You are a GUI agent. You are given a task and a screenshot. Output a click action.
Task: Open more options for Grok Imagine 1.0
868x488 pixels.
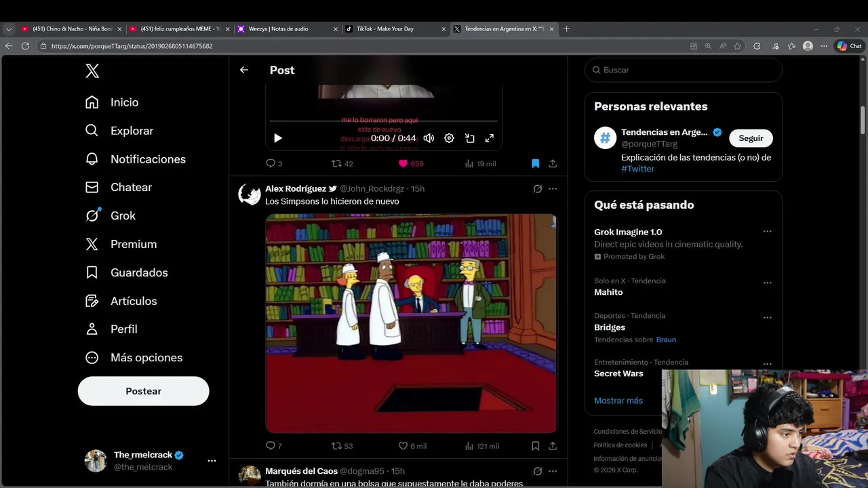(x=767, y=232)
